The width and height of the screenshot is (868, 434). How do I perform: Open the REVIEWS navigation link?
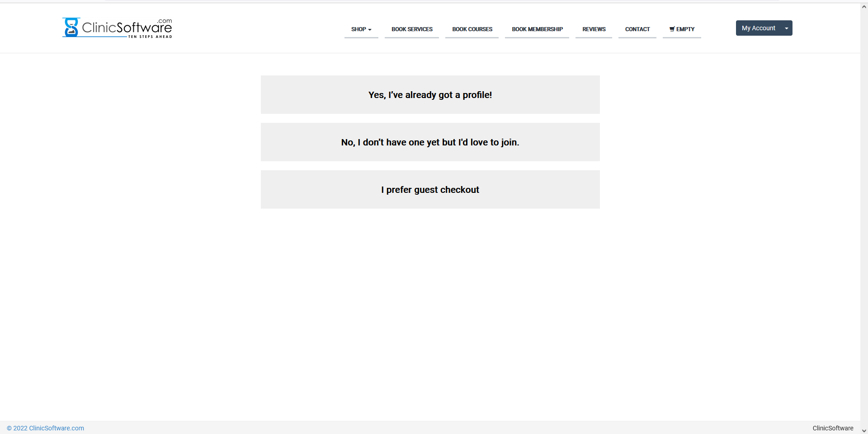594,29
